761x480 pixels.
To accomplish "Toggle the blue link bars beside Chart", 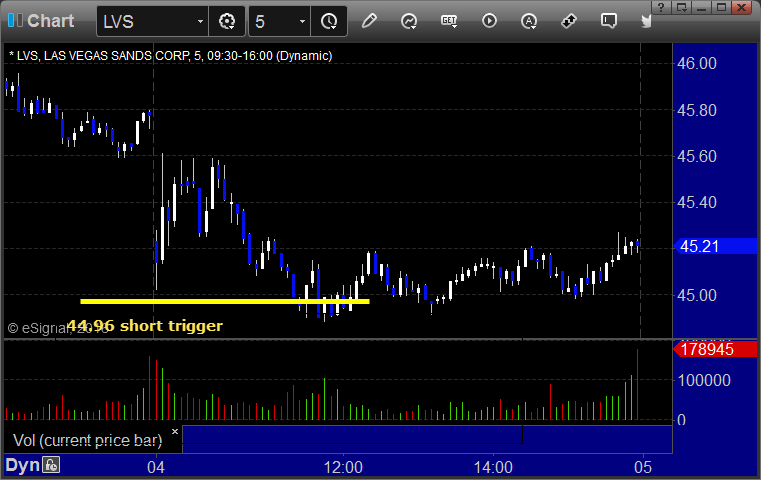I will [x=15, y=21].
